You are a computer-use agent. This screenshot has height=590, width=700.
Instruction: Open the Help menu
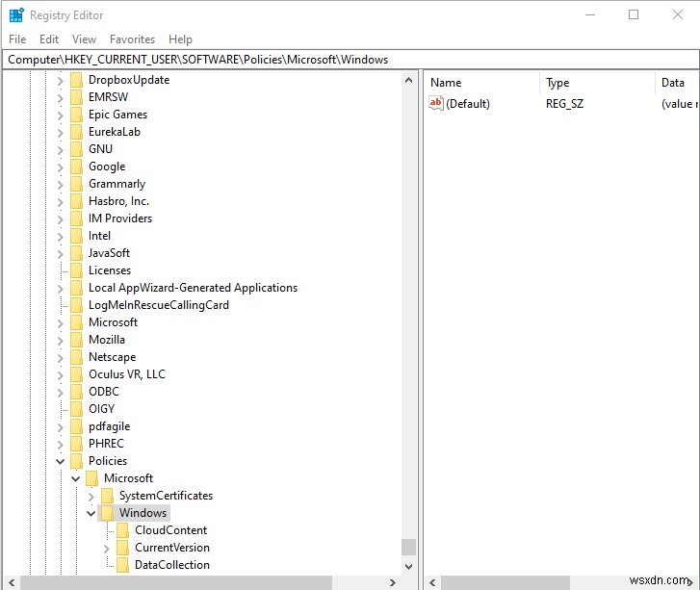click(180, 39)
